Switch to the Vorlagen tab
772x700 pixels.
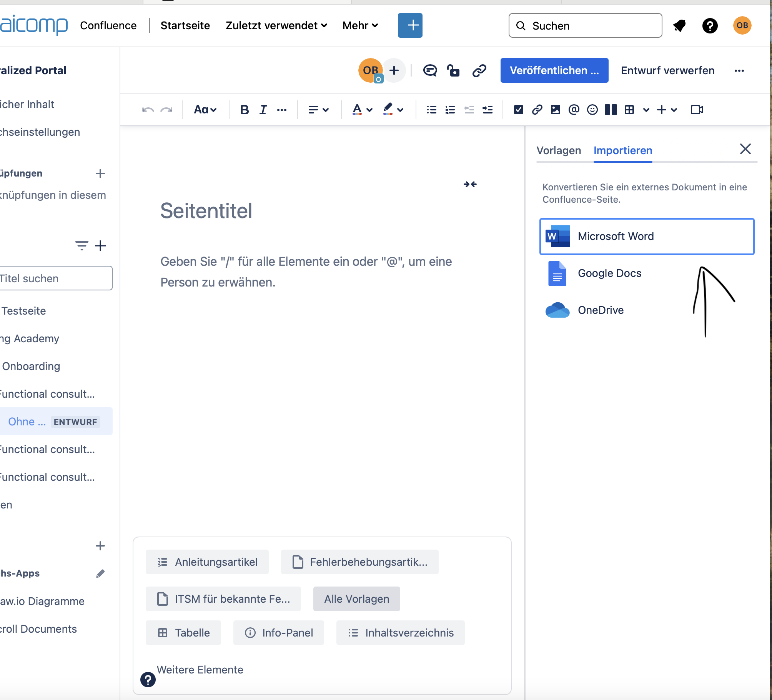(559, 150)
